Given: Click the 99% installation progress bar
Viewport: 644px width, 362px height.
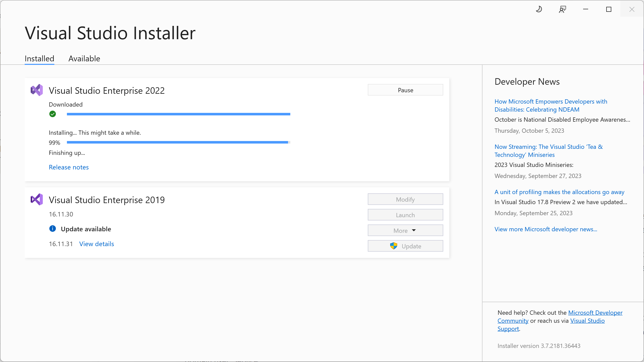Looking at the screenshot, I should pyautogui.click(x=178, y=142).
